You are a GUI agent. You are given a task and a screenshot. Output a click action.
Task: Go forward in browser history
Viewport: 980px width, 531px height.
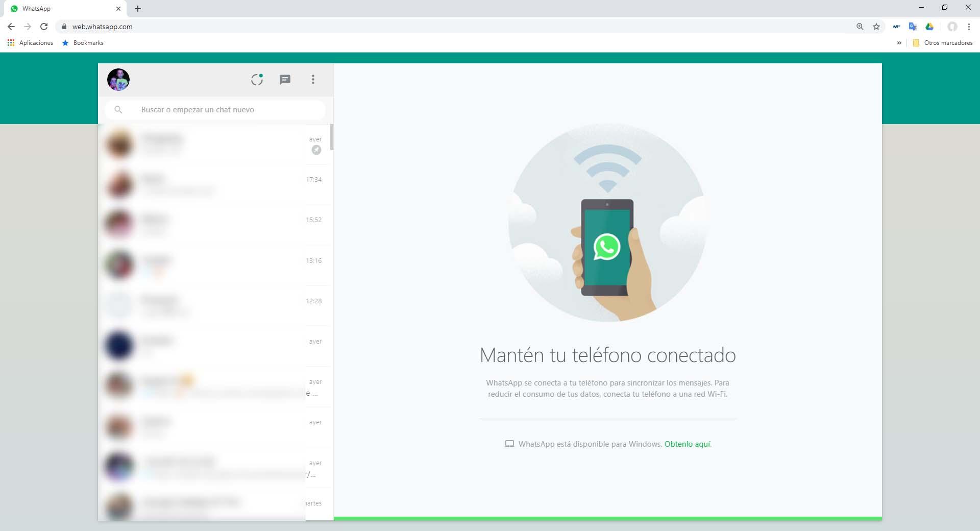point(28,27)
